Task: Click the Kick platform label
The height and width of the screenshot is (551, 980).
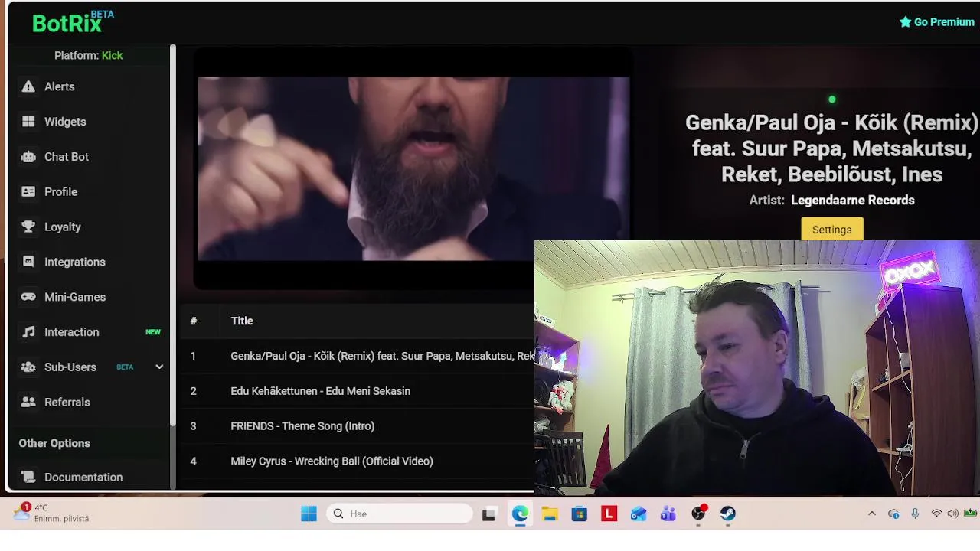Action: click(112, 55)
